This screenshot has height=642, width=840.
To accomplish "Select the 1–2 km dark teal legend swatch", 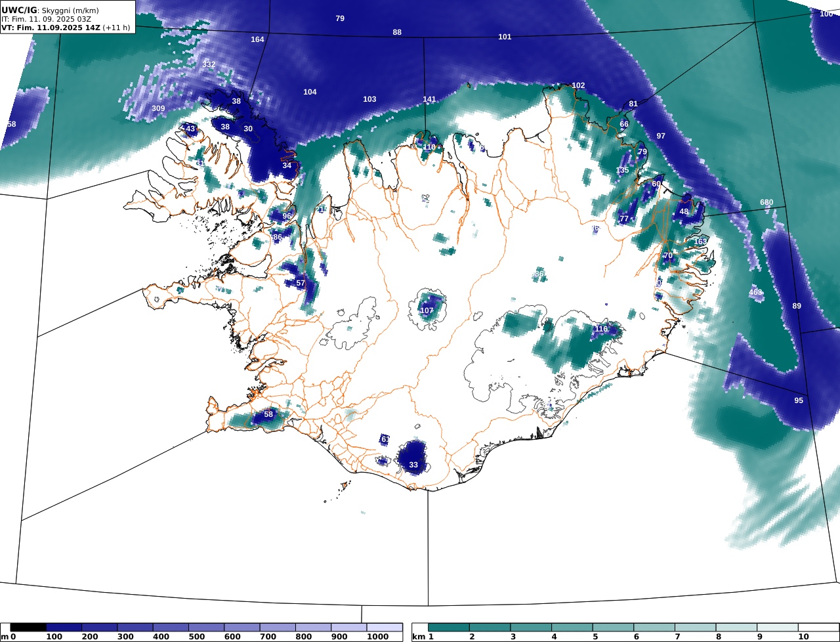I will tap(448, 628).
